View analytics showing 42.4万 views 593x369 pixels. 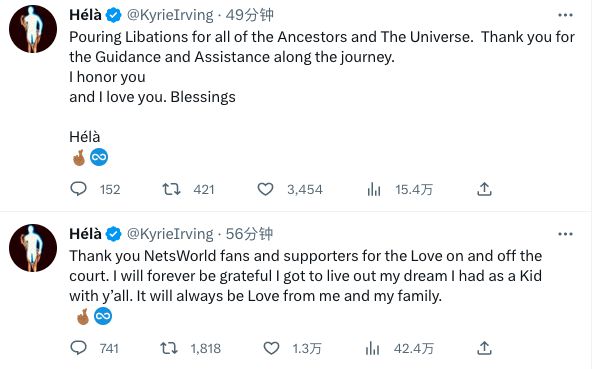373,348
